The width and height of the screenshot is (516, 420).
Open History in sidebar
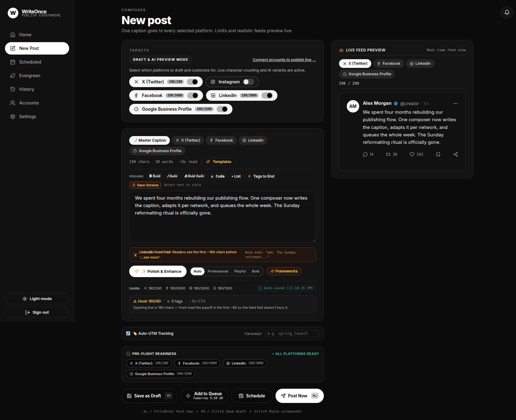click(37, 89)
